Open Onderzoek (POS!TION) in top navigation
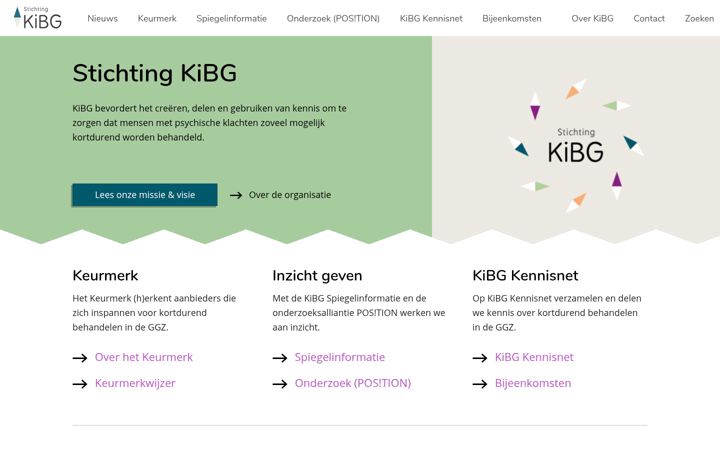The height and width of the screenshot is (450, 720). coord(333,19)
